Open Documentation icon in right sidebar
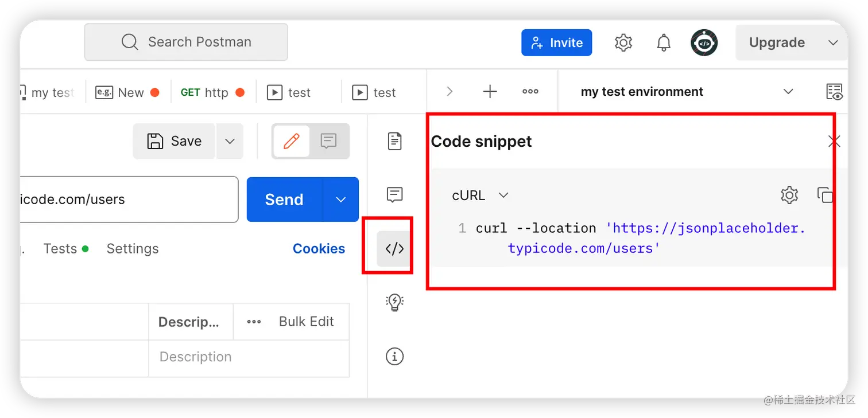This screenshot has height=418, width=868. (394, 141)
